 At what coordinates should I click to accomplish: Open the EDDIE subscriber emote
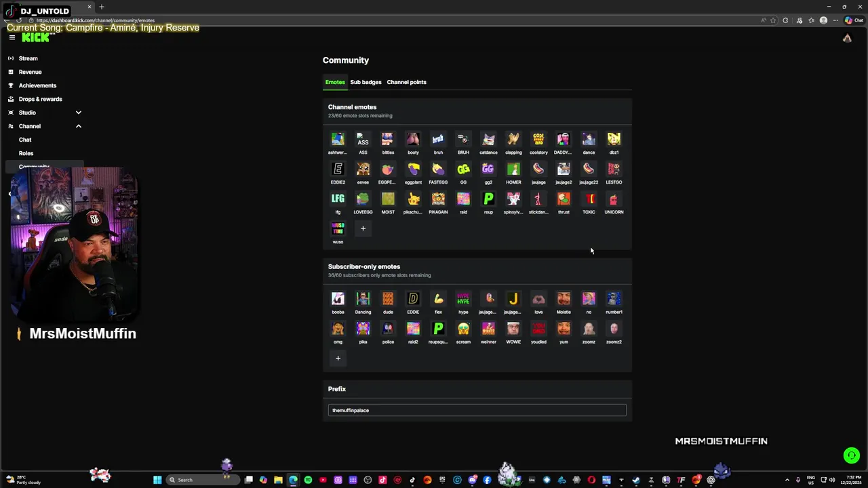(413, 299)
